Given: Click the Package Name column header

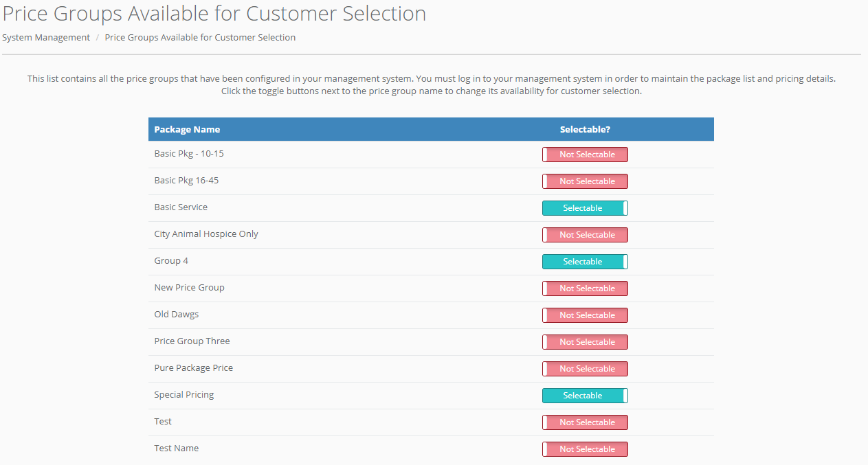Looking at the screenshot, I should pos(187,129).
